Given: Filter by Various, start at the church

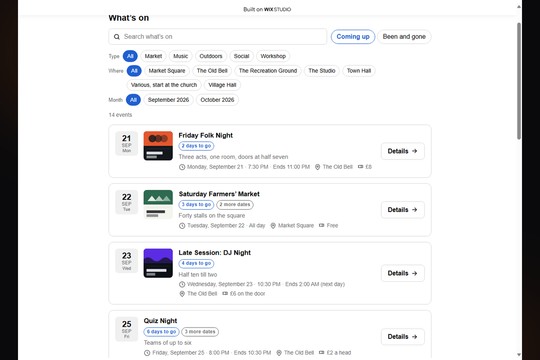Looking at the screenshot, I should tap(164, 85).
